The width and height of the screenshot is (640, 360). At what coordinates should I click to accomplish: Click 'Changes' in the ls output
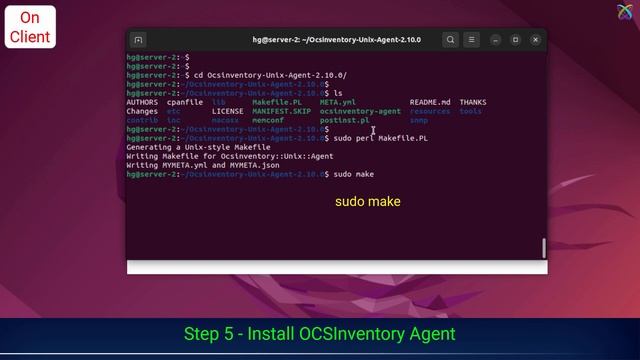(142, 111)
